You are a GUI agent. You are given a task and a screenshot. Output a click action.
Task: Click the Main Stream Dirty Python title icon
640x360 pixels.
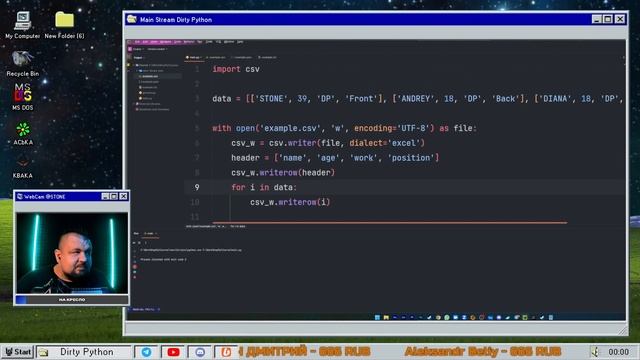click(x=131, y=19)
